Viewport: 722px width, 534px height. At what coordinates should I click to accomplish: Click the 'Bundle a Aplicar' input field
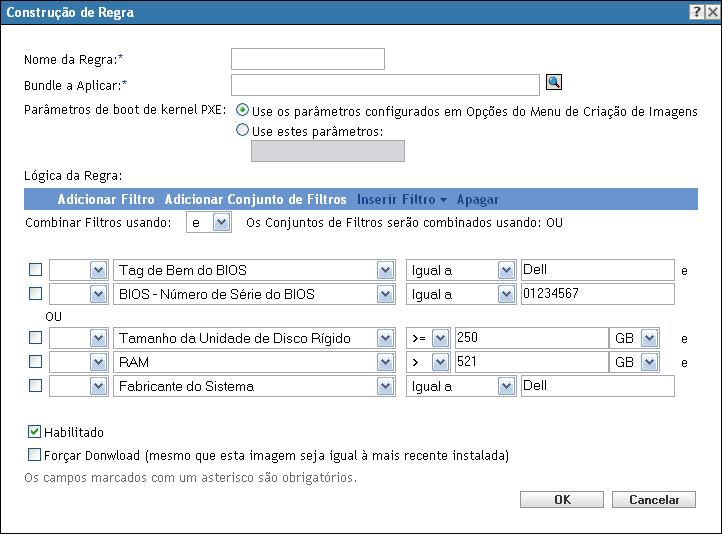(385, 84)
